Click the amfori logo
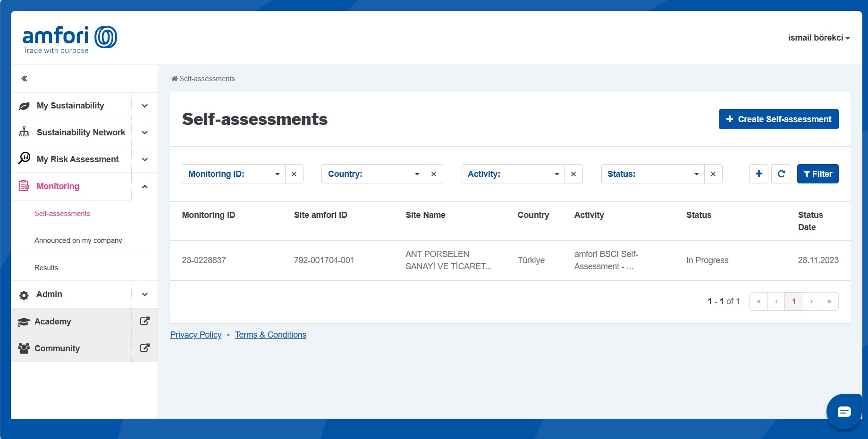 [x=70, y=40]
